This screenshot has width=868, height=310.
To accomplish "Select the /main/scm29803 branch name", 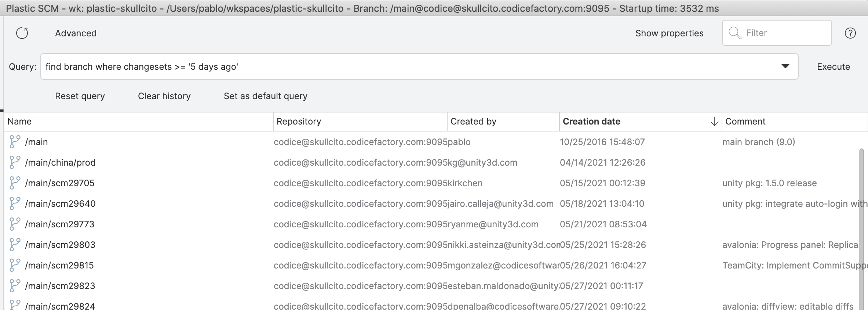I will tap(60, 245).
